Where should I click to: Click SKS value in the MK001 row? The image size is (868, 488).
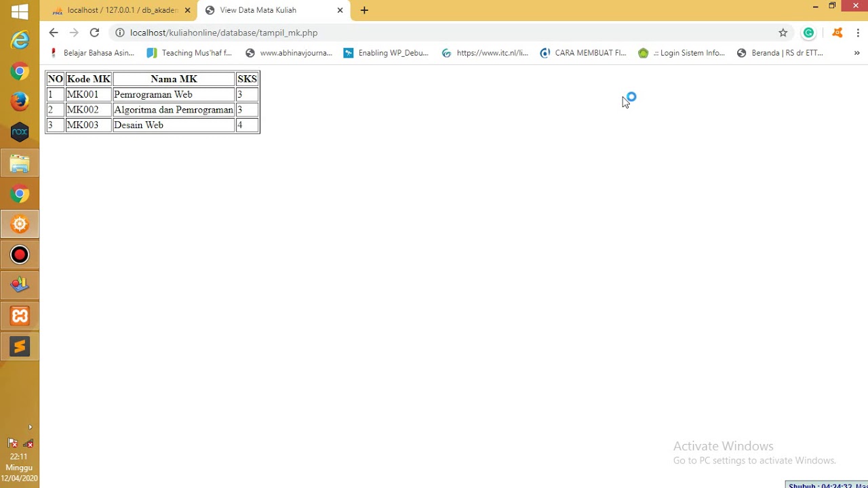(247, 94)
